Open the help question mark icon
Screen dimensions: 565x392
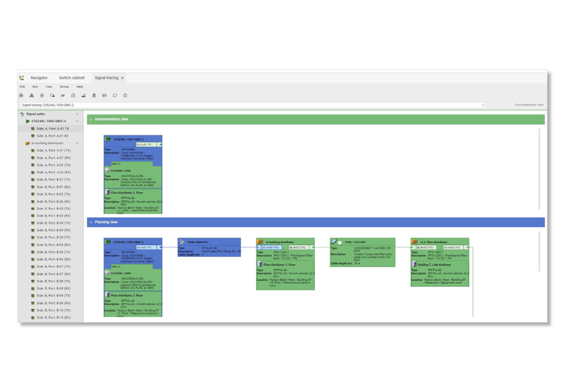(125, 96)
